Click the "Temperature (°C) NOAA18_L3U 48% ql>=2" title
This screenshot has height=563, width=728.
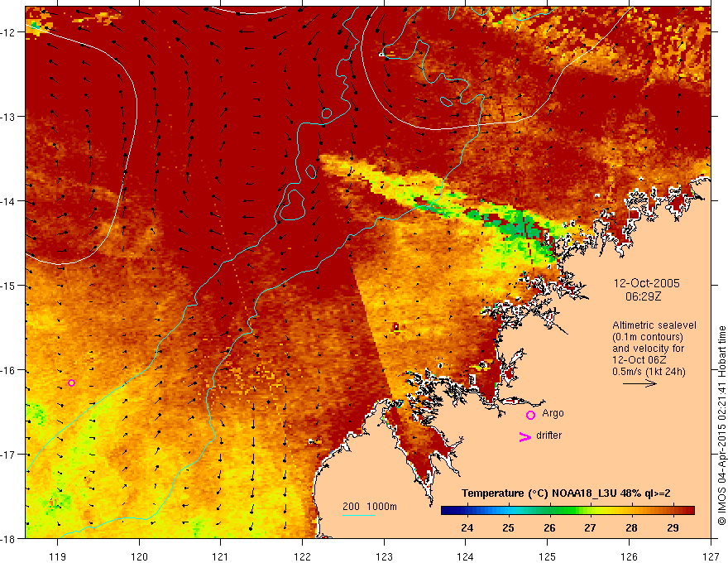(x=566, y=493)
